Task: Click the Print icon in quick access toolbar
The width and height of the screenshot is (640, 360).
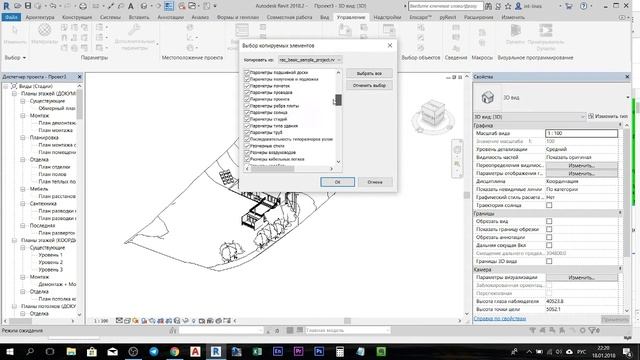Action: pos(83,6)
